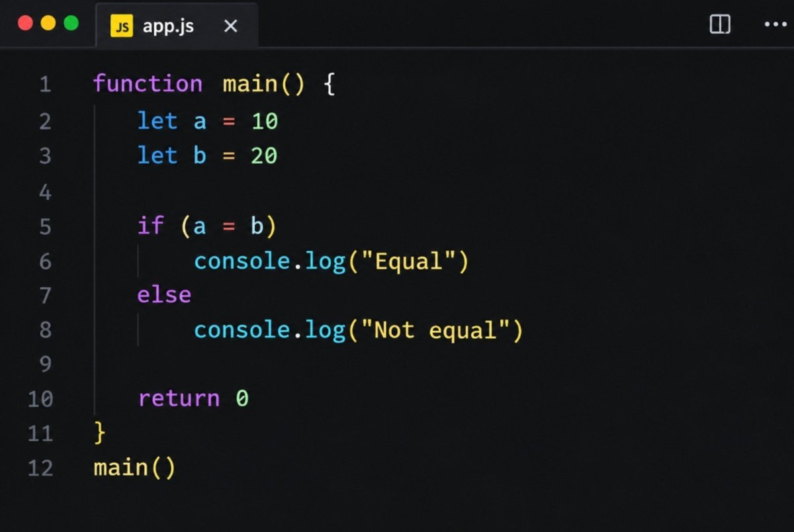Click line number 12 in gutter

40,468
